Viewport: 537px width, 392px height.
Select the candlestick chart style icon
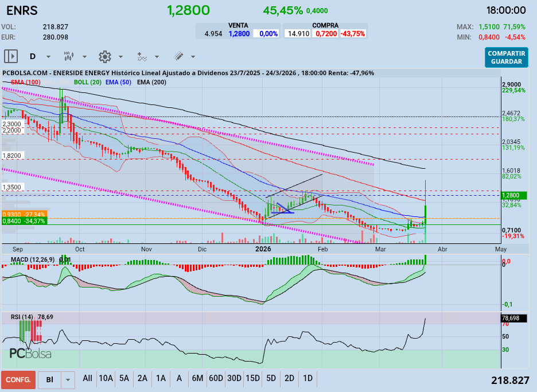[68, 56]
